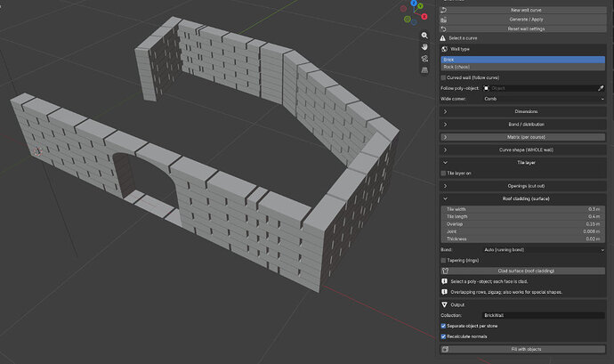
Task: Toggle the camera view icon in viewport
Action: 424,59
